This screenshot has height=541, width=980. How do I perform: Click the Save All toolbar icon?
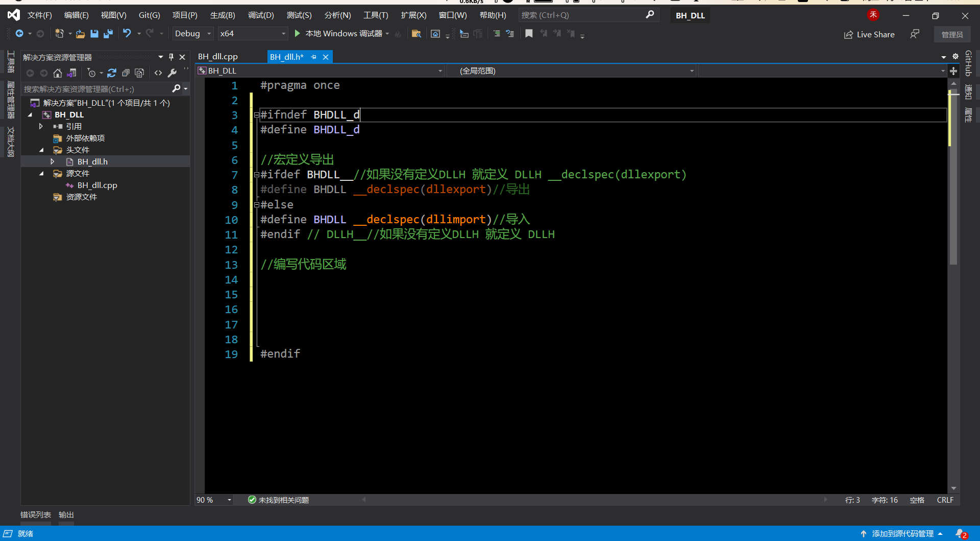[x=108, y=33]
